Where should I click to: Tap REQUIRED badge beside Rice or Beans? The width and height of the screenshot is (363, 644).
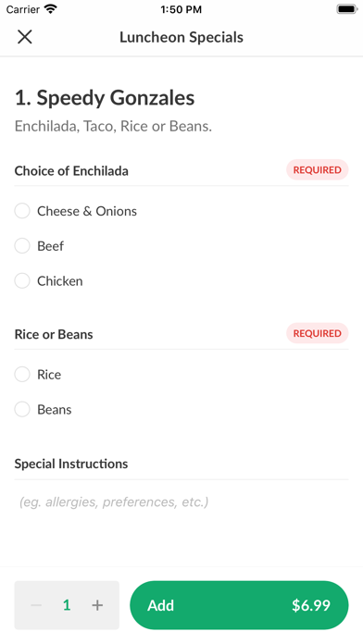pyautogui.click(x=318, y=333)
